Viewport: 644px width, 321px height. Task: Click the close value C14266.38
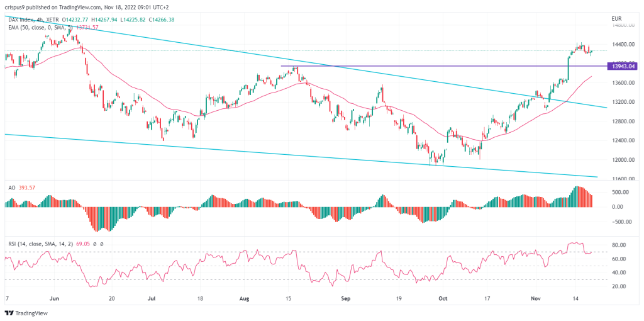pos(161,18)
